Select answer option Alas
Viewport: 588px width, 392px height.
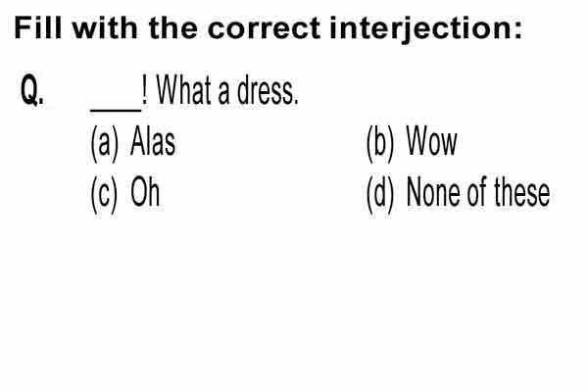click(153, 142)
